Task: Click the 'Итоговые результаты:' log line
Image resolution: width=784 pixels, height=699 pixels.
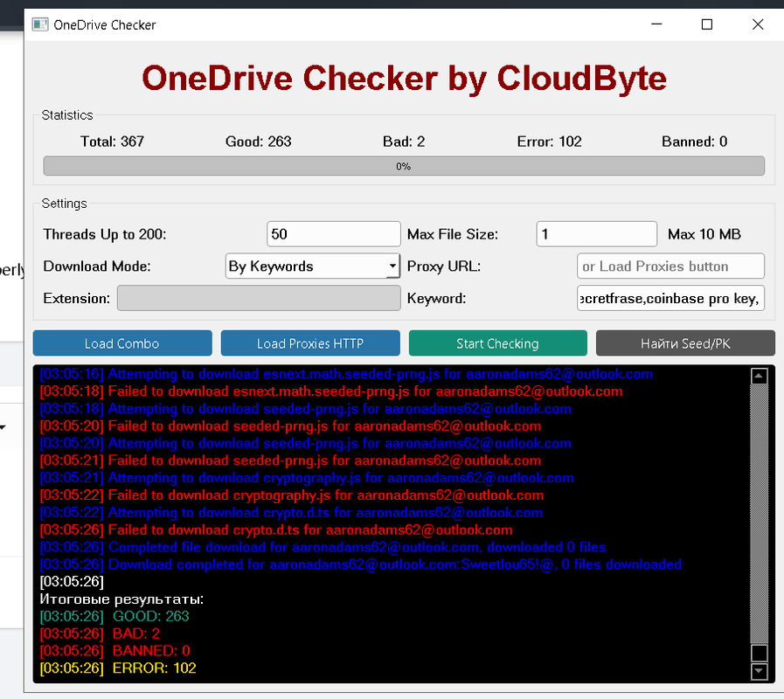Action: [121, 599]
